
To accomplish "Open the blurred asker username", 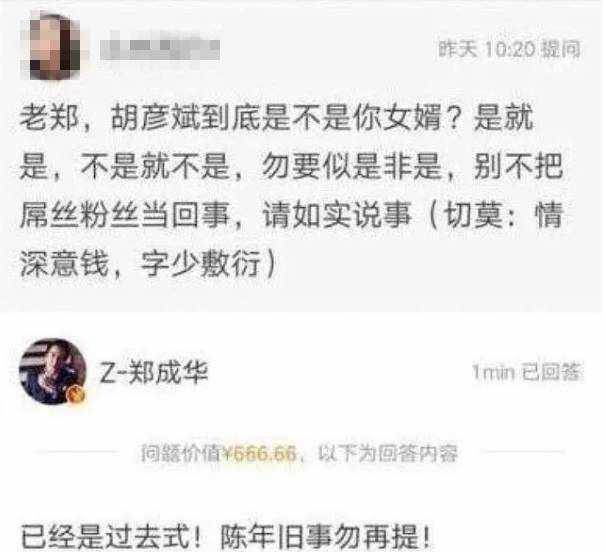I will (x=160, y=48).
